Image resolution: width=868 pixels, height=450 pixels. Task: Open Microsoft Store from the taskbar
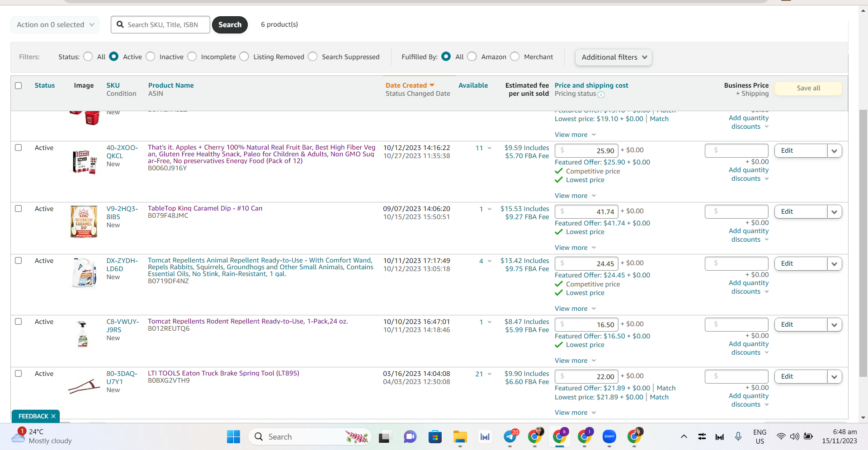pos(435,436)
